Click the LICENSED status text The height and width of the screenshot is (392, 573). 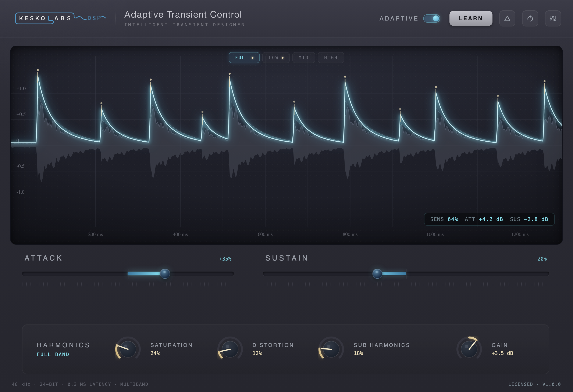coord(520,384)
